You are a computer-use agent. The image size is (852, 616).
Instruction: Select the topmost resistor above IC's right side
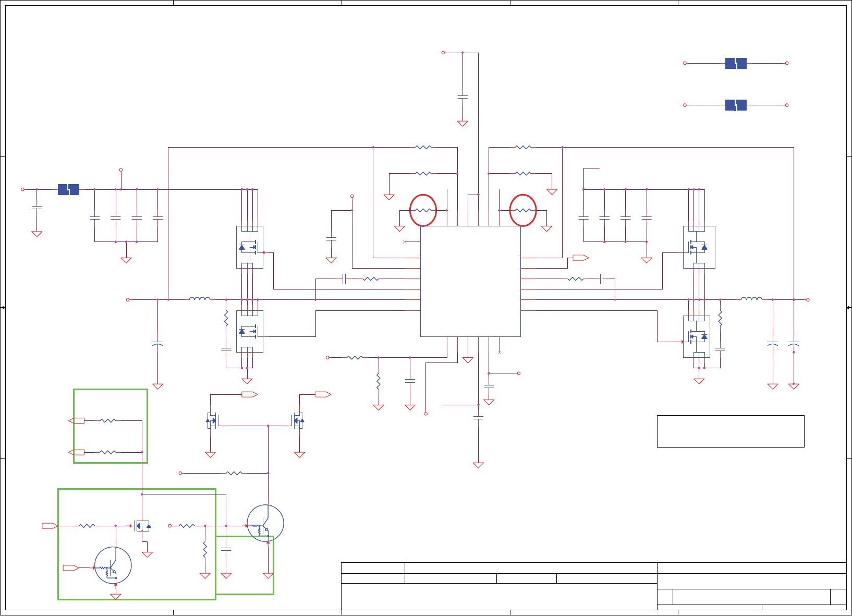pos(523,147)
